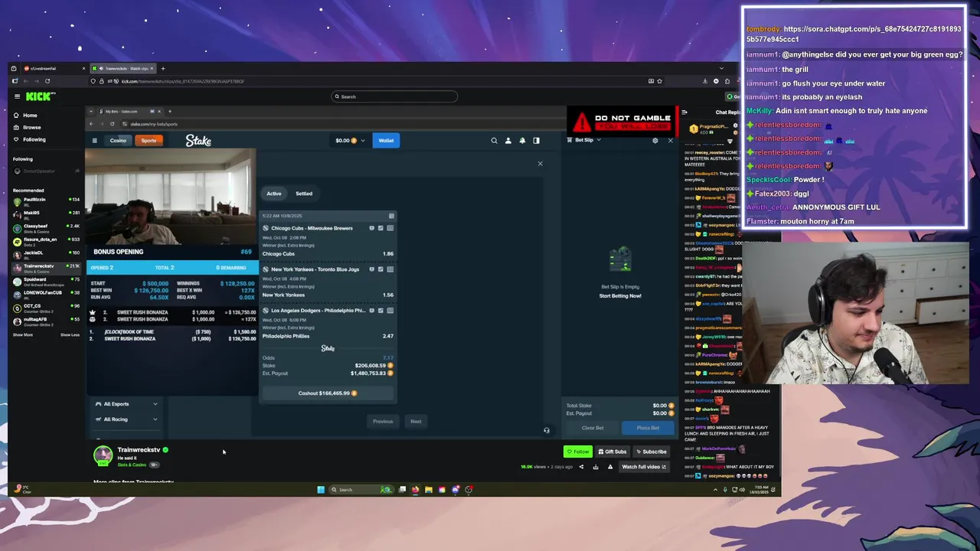Open Bet Slip dropdown arrow
980x551 pixels.
click(599, 140)
